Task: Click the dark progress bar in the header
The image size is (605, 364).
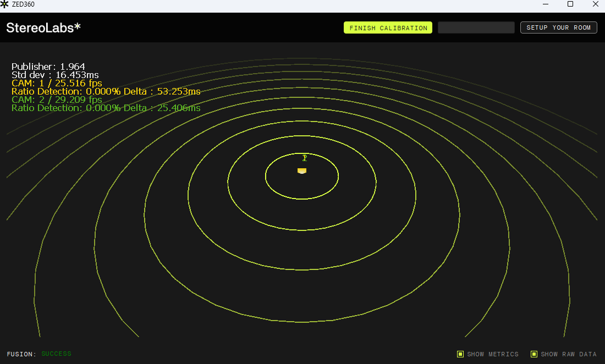Action: (x=476, y=27)
